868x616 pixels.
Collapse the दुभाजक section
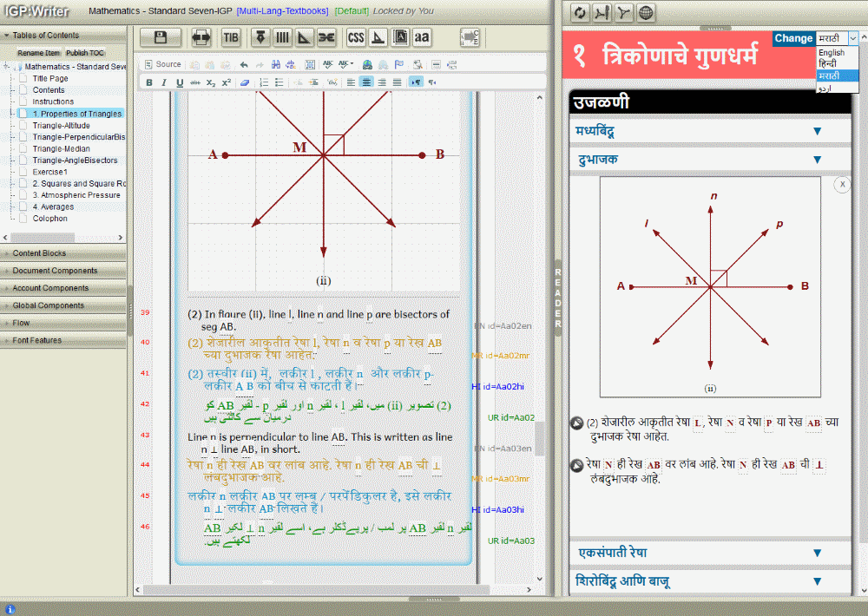click(710, 160)
